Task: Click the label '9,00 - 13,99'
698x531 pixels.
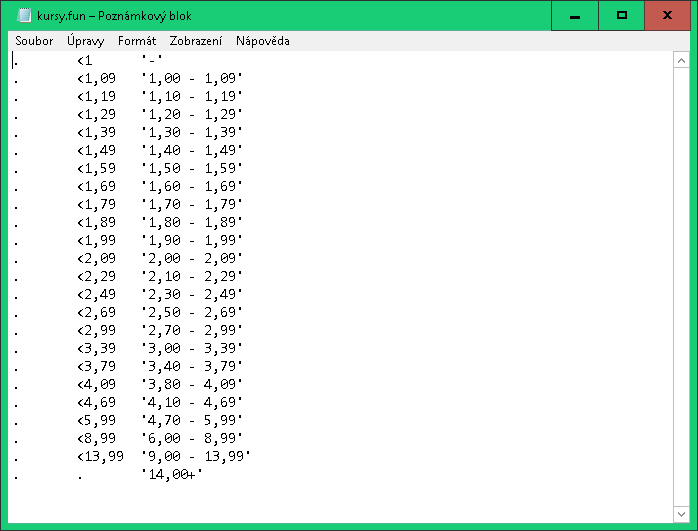Action: (196, 457)
